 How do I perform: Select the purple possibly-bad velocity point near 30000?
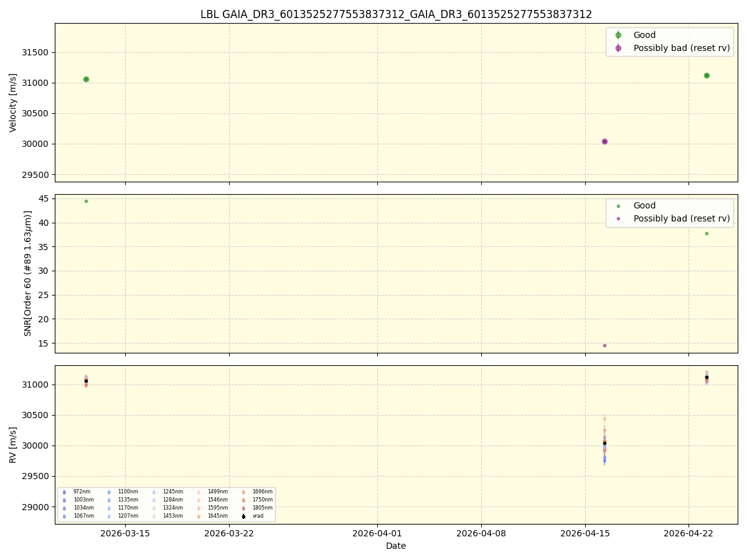click(604, 142)
